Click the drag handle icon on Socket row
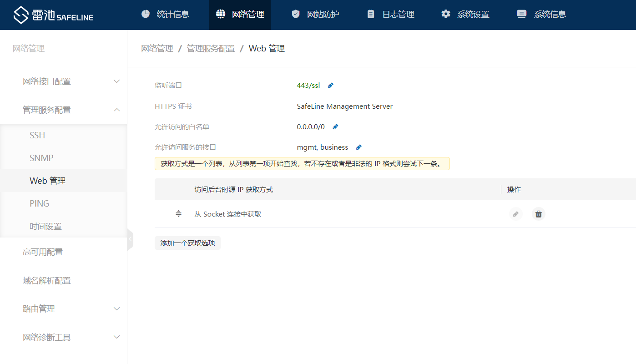Image resolution: width=636 pixels, height=364 pixels. 179,214
